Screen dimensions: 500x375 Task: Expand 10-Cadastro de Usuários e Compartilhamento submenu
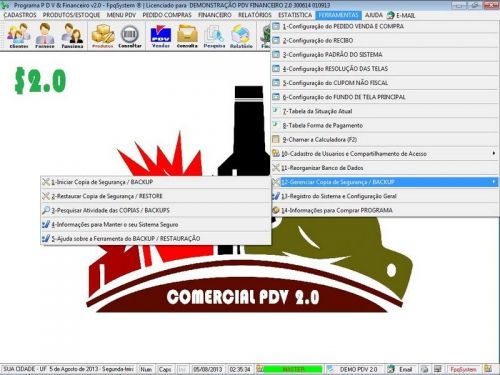point(385,154)
